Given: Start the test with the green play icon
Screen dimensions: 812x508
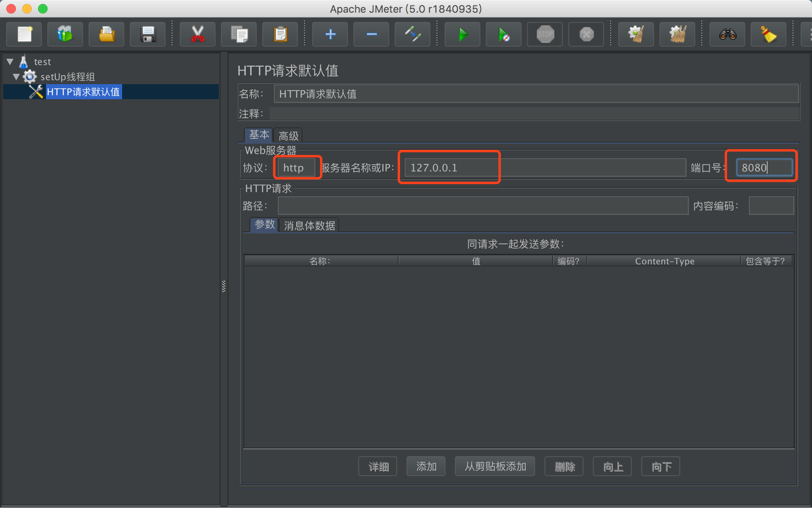Looking at the screenshot, I should (463, 34).
